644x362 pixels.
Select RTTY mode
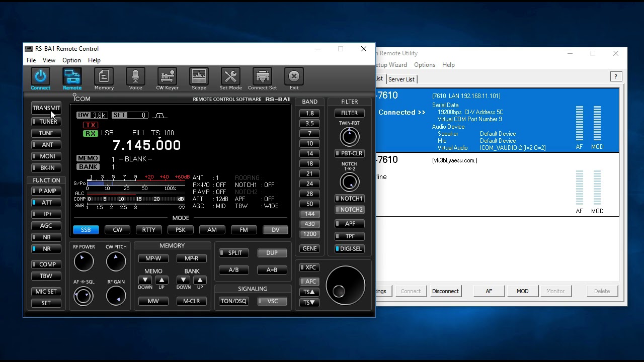click(149, 230)
